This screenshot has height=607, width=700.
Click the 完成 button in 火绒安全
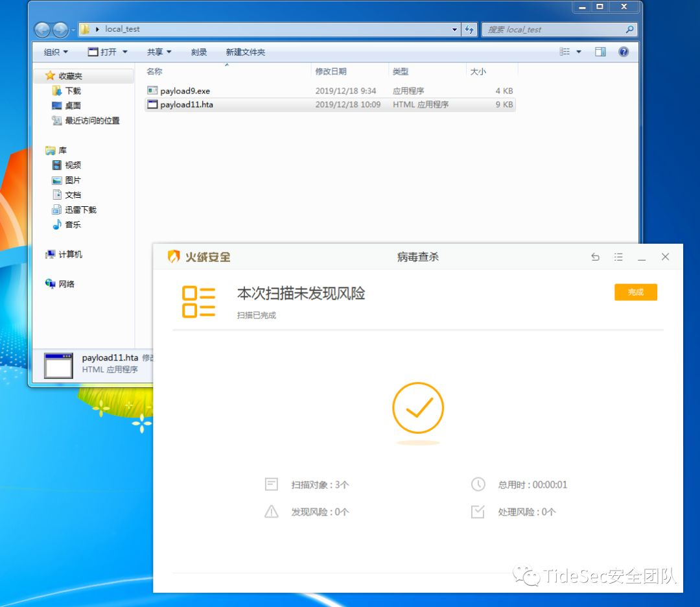click(635, 292)
